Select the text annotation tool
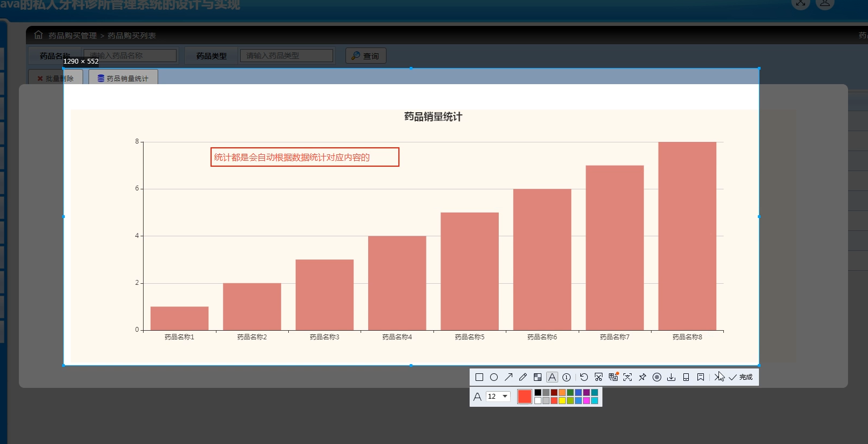 tap(552, 377)
